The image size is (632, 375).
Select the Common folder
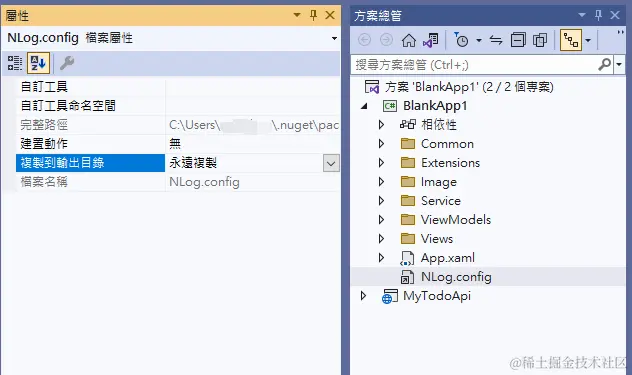tap(447, 144)
